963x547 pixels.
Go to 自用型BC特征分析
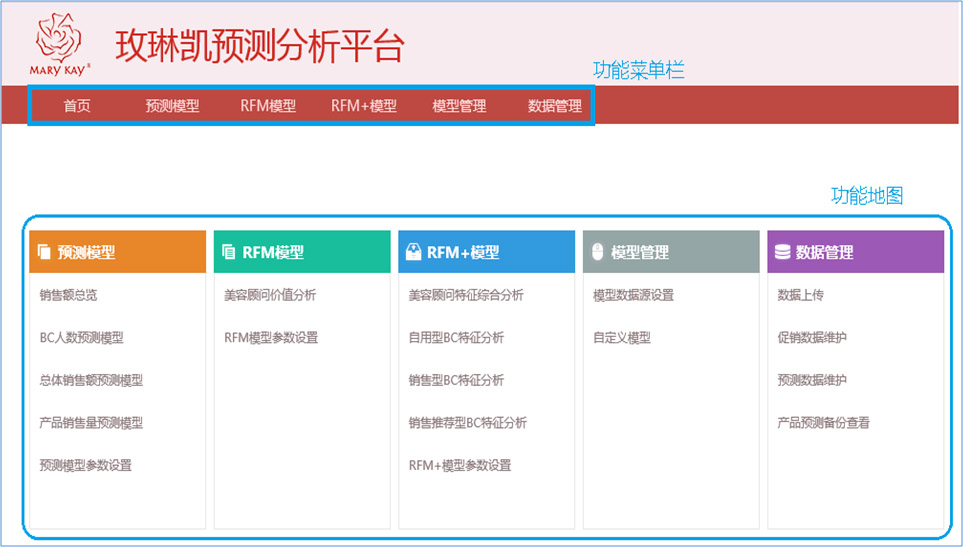tap(456, 338)
